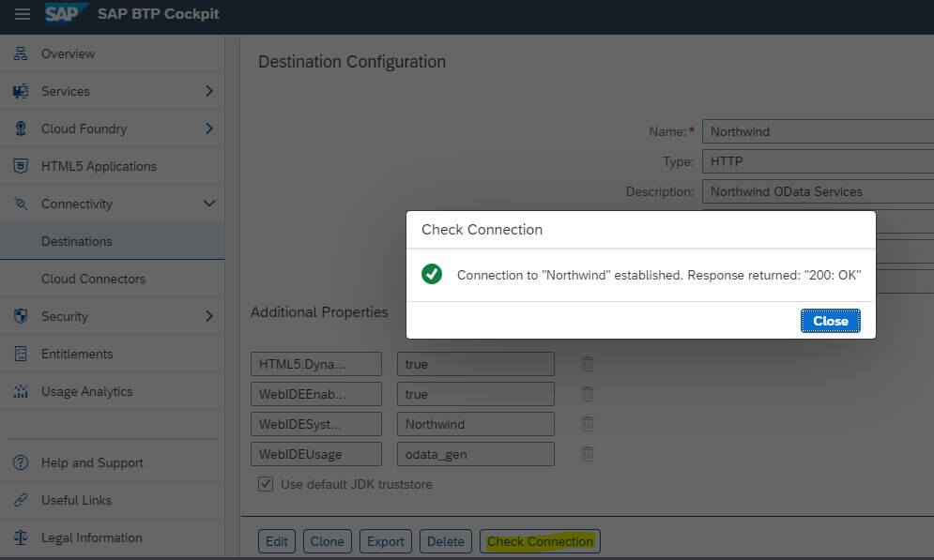This screenshot has height=560, width=934.
Task: Click the Edit button
Action: [276, 541]
